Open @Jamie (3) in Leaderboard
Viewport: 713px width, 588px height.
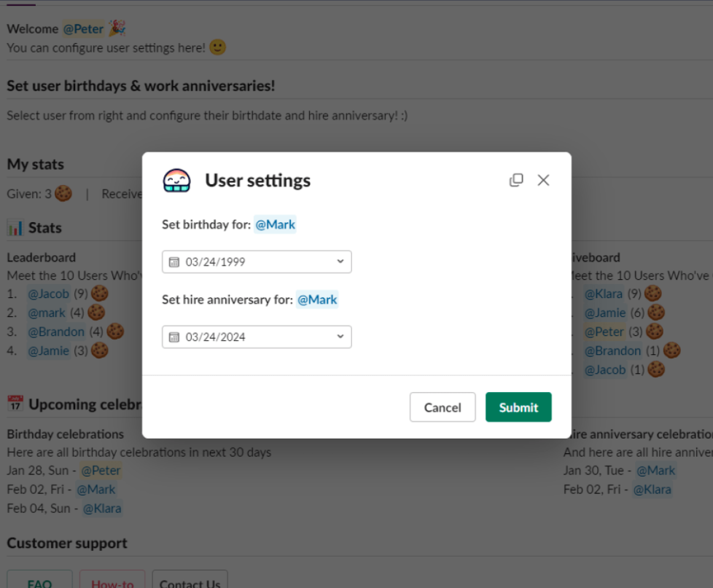49,351
